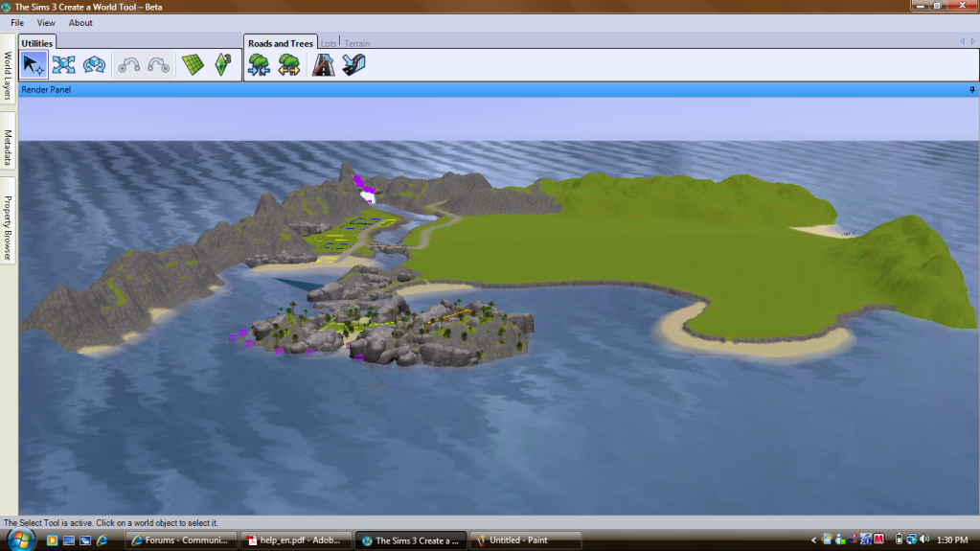This screenshot has width=980, height=551.
Task: Click the left tab scroll arrow
Action: pyautogui.click(x=963, y=42)
